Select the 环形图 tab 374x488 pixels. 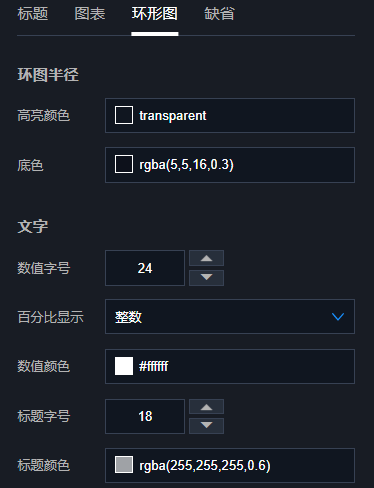(x=155, y=14)
